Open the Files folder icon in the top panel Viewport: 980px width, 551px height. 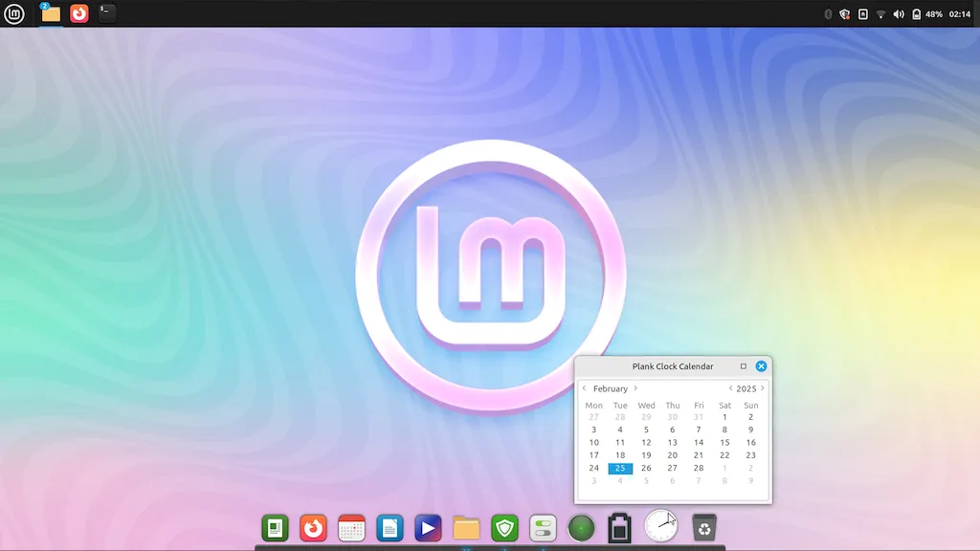pos(51,13)
